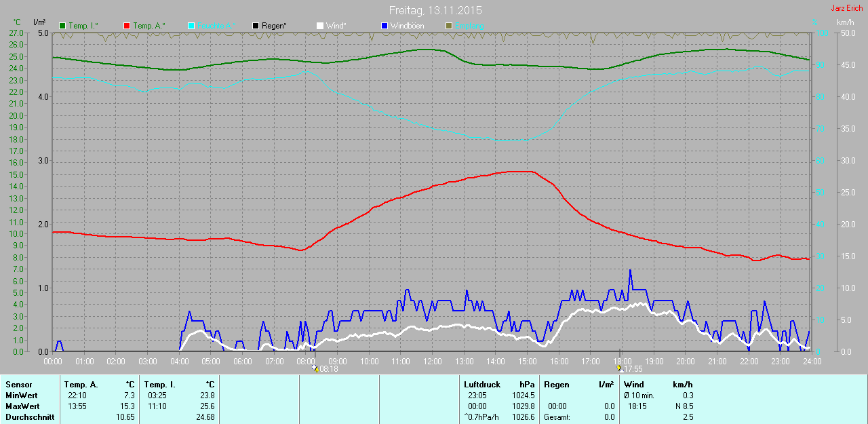This screenshot has height=424, width=868.
Task: Click the minimum time 22:10
Action: point(77,396)
